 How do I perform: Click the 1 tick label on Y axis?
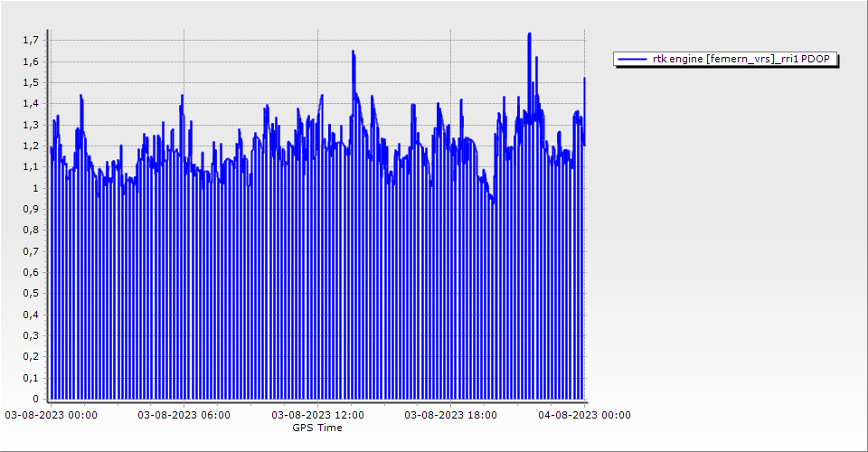pos(35,189)
